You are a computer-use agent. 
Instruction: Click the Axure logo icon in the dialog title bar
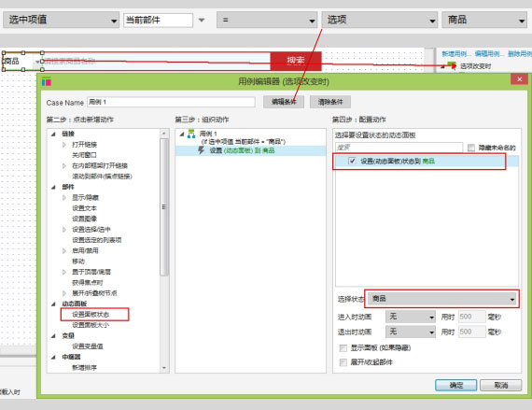tap(47, 82)
